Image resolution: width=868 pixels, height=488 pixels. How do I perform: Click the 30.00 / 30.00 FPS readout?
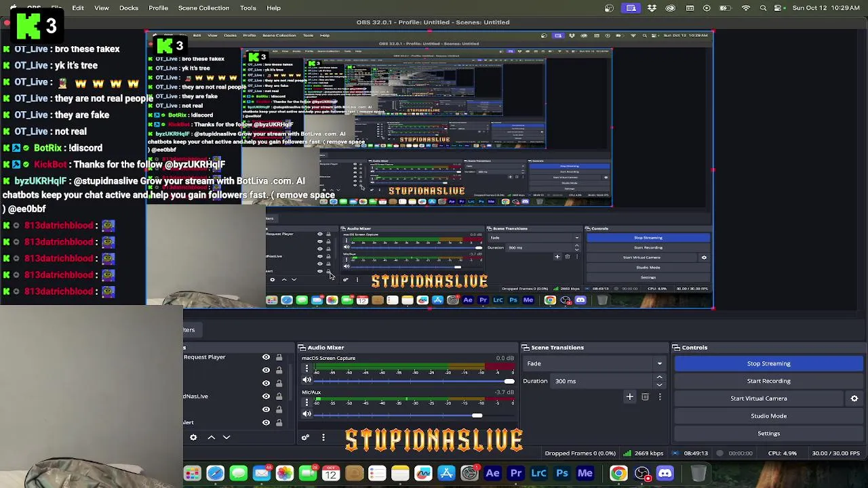835,453
